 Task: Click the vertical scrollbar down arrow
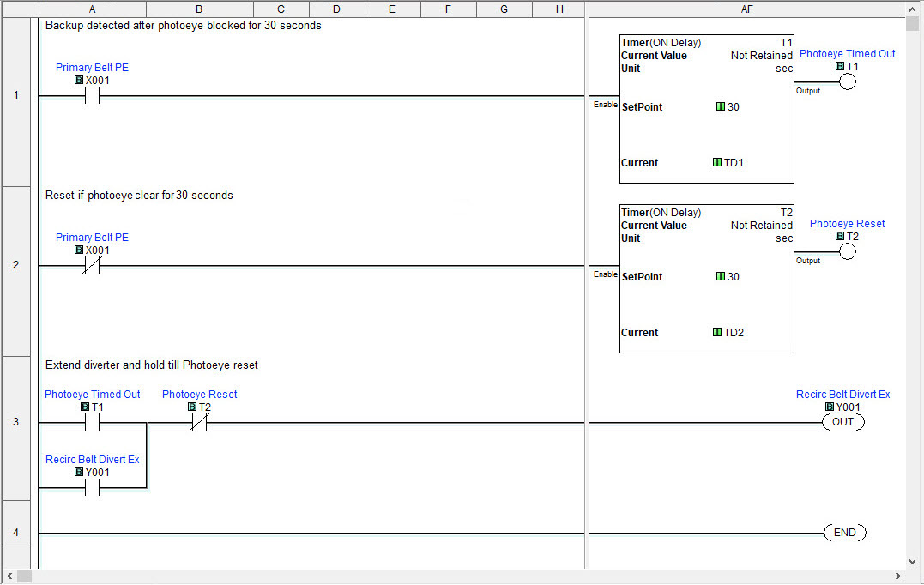[x=912, y=562]
